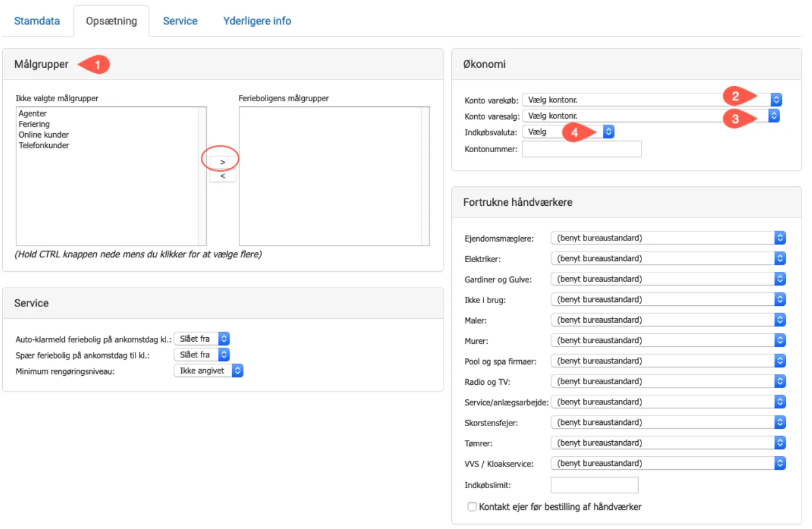Open the Ikke i brug dropdown
812x529 pixels.
[x=668, y=299]
